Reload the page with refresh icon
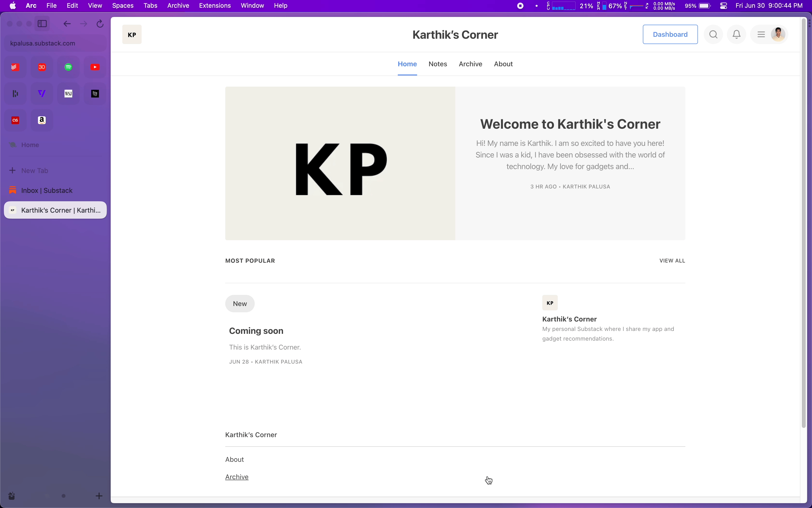This screenshot has height=508, width=812. 100,24
